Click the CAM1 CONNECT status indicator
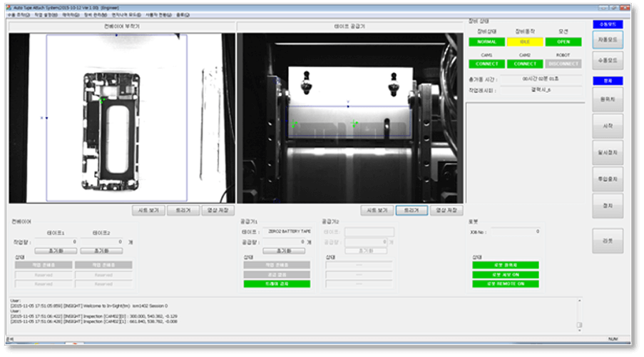The image size is (644, 357). click(486, 64)
